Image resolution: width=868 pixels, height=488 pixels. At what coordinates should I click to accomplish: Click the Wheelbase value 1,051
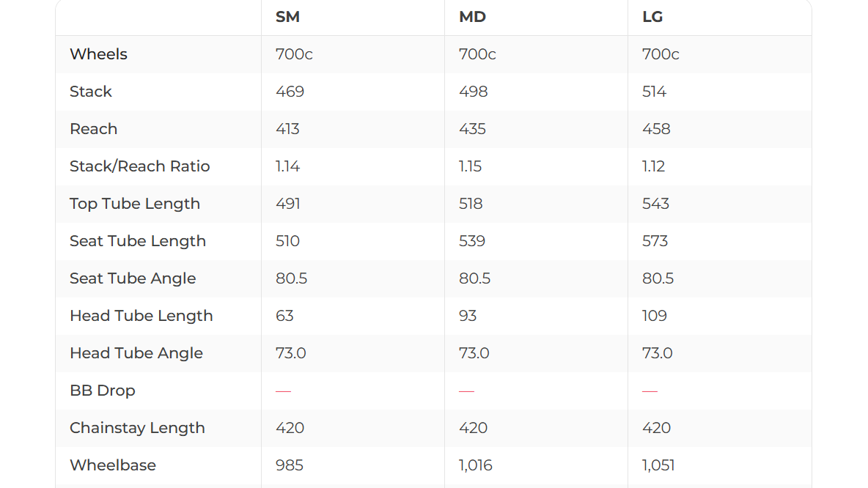[x=658, y=465]
